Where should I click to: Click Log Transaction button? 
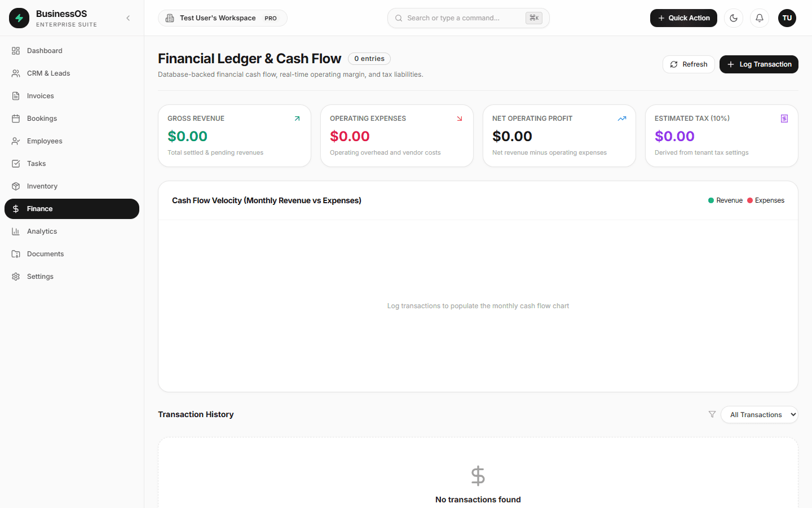[x=759, y=64]
